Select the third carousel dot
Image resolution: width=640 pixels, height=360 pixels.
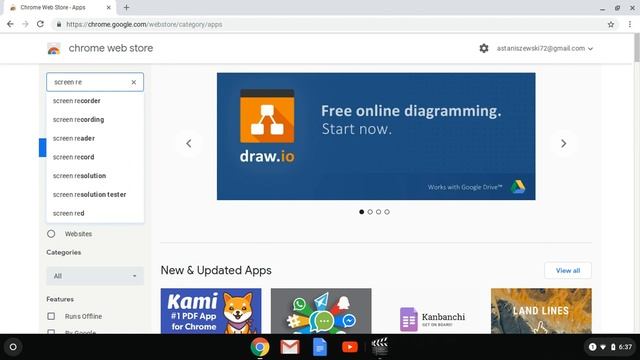click(x=378, y=212)
